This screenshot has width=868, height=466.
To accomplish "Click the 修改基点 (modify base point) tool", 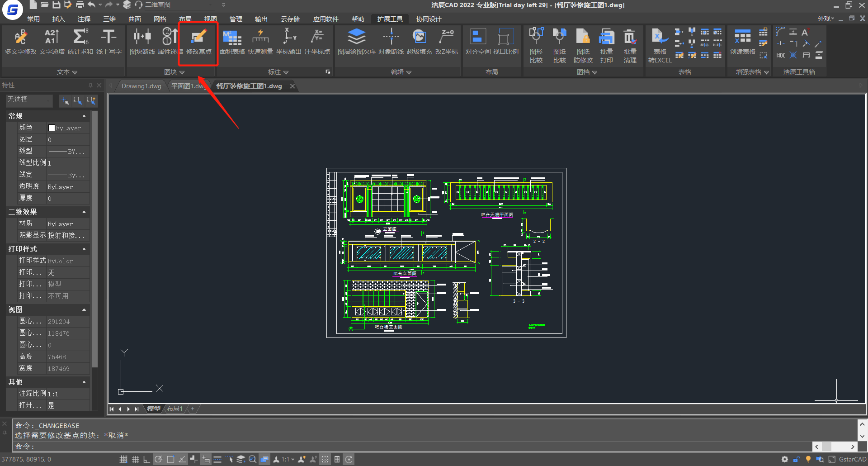I will coord(199,42).
